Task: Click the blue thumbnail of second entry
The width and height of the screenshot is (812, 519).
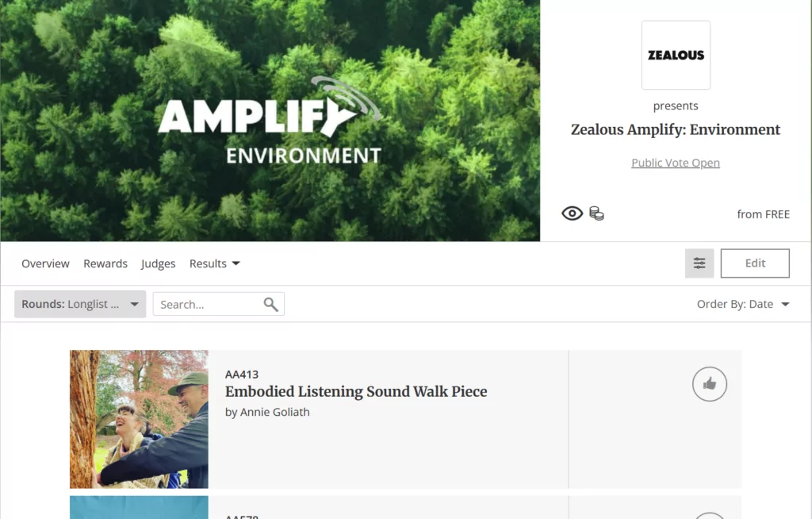Action: click(140, 507)
